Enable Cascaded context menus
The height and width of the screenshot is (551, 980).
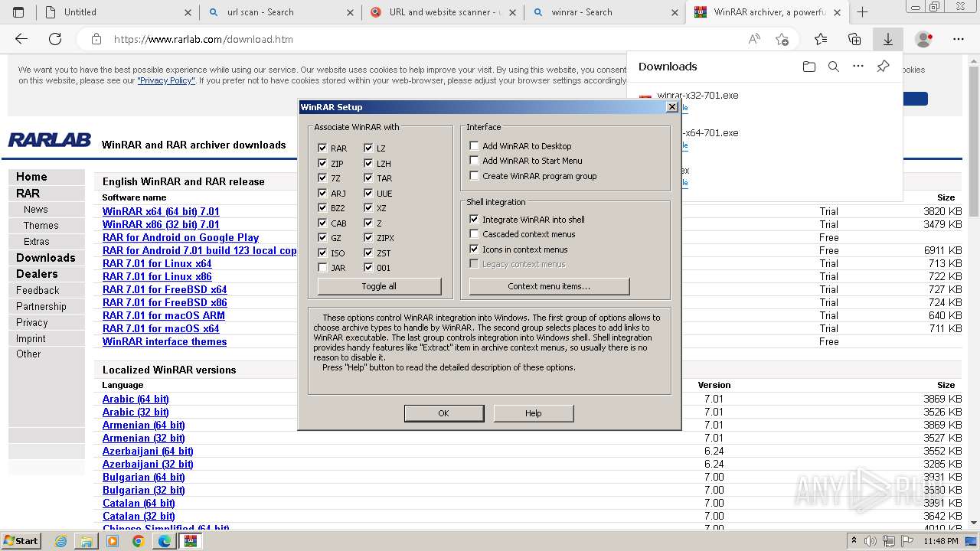pyautogui.click(x=474, y=234)
